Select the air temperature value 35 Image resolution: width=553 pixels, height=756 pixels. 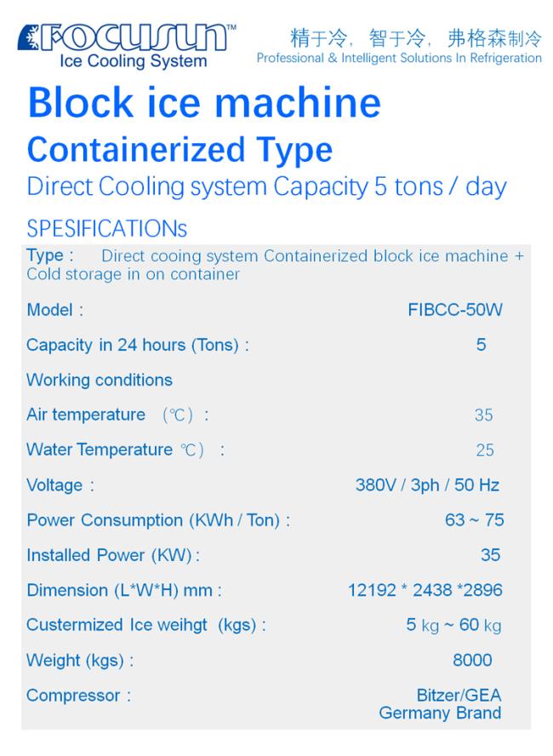[483, 415]
